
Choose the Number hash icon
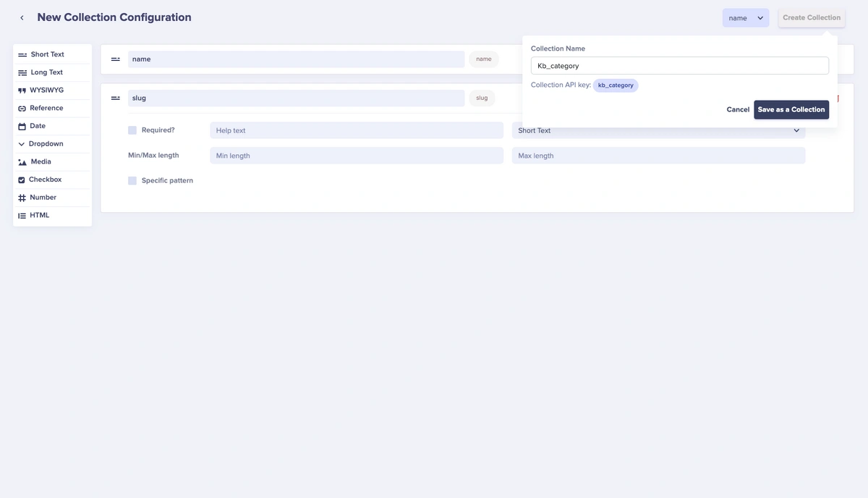[22, 198]
